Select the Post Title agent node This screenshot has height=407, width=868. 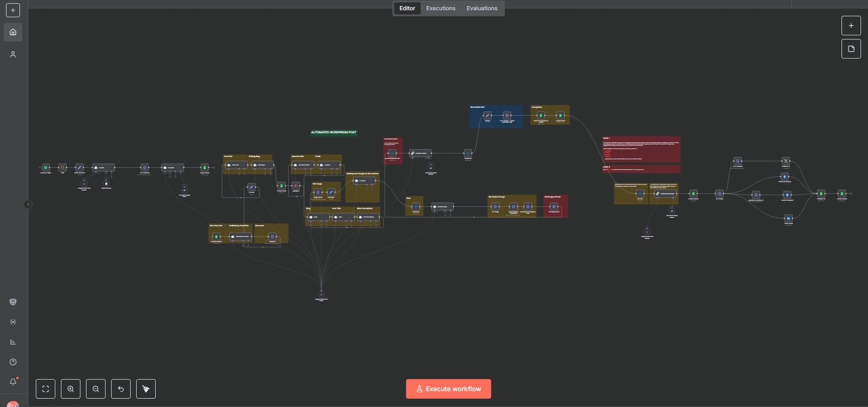[x=344, y=217]
